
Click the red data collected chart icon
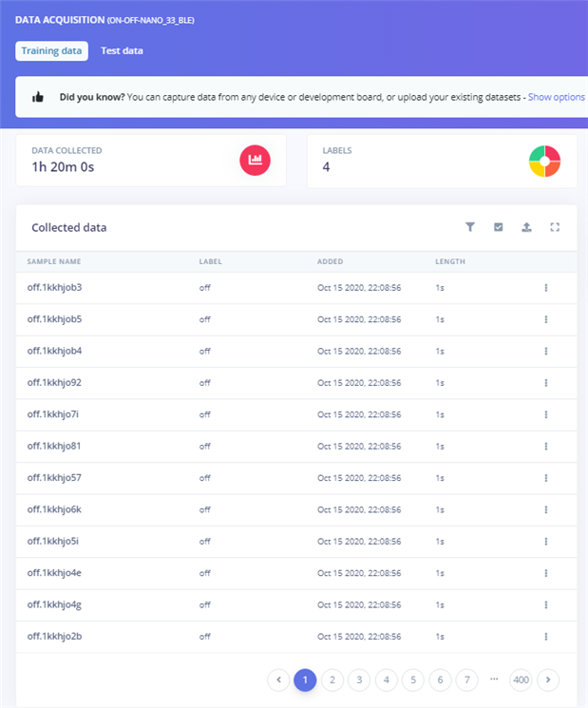pyautogui.click(x=255, y=161)
